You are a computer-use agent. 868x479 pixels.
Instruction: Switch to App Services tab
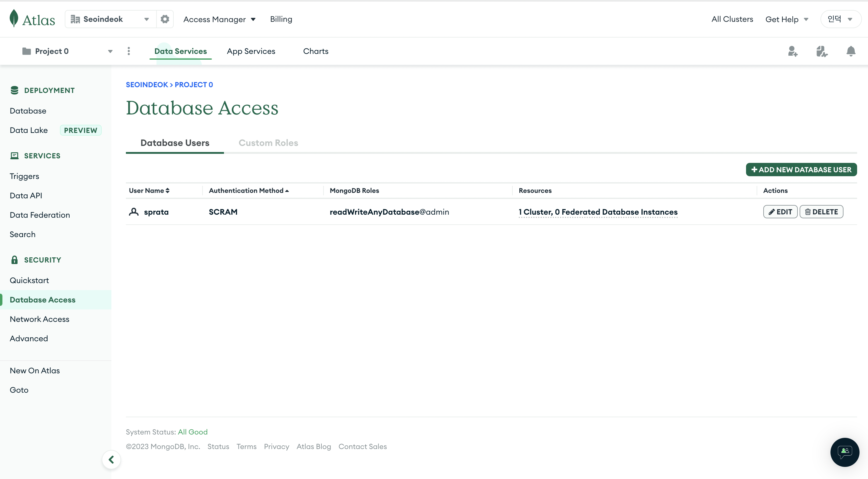pos(251,51)
